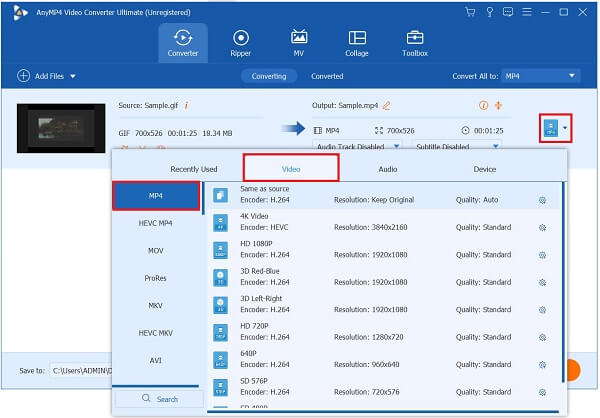Open settings gear for Same as source
The image size is (600, 418).
tap(542, 200)
